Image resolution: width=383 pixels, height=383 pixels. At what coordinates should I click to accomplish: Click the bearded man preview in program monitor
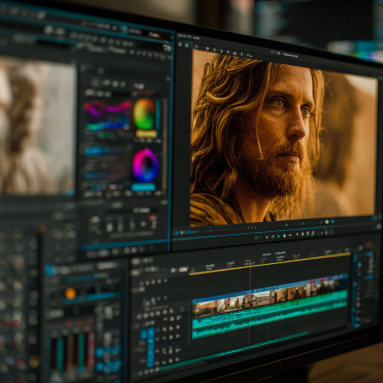tap(284, 137)
